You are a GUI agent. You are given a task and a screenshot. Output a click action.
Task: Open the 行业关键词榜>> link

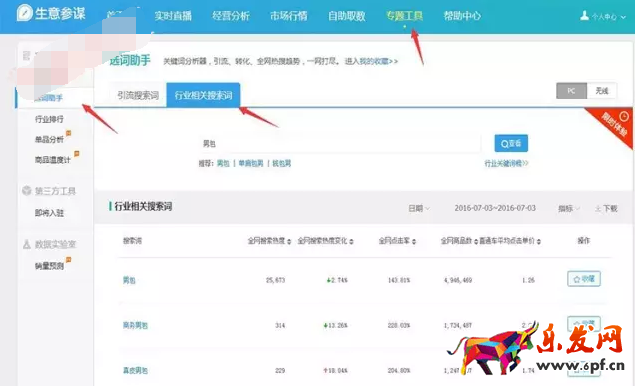(x=506, y=163)
